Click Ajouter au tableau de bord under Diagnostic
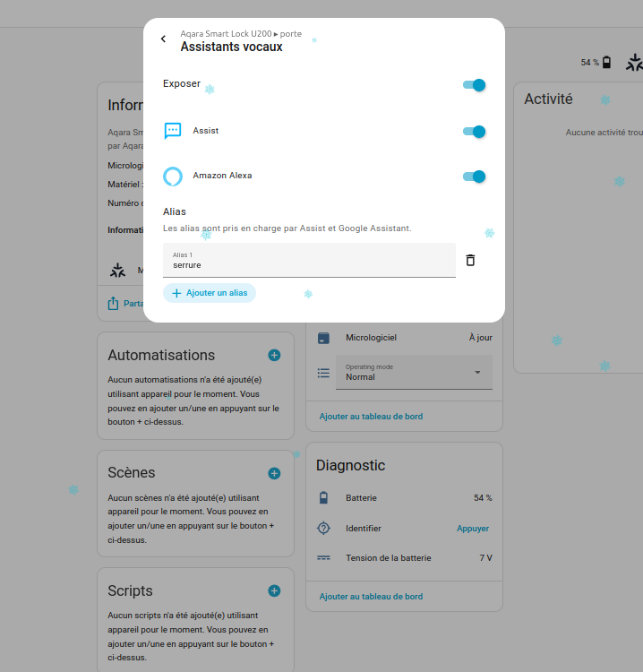The image size is (643, 672). tap(371, 596)
